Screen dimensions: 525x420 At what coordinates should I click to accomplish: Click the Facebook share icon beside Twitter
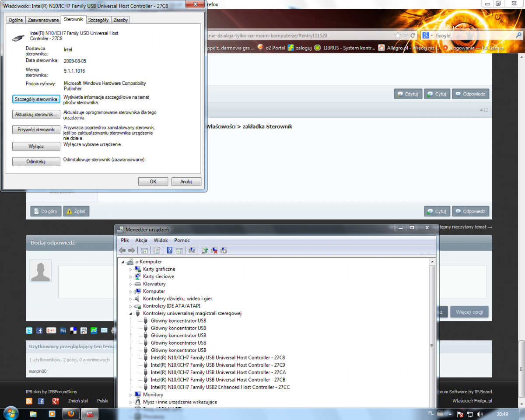pos(39,330)
